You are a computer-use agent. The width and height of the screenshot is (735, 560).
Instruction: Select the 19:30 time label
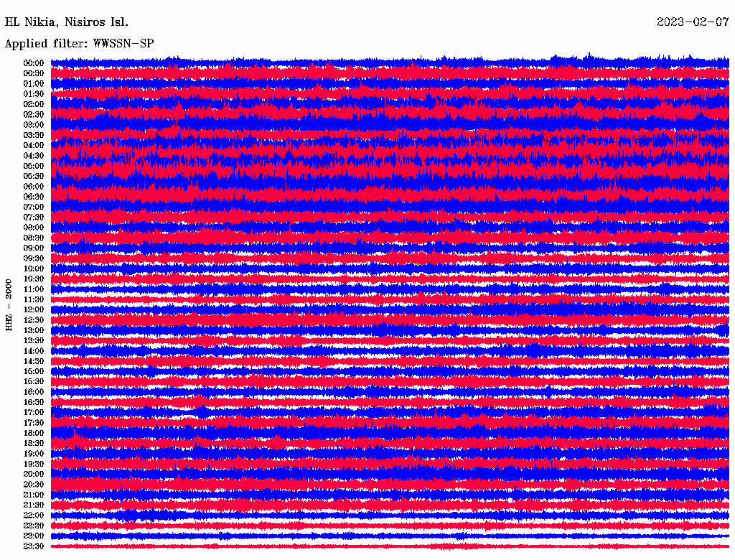pos(34,464)
